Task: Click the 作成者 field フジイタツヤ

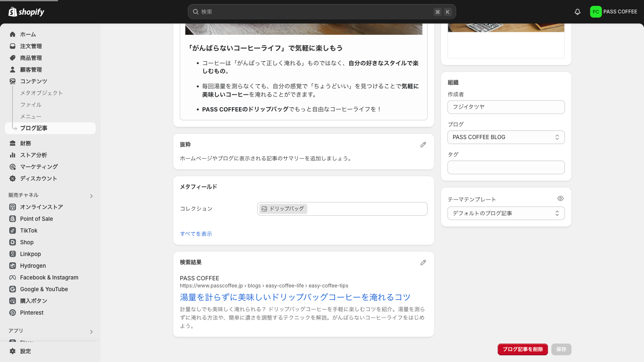Action: pyautogui.click(x=506, y=107)
